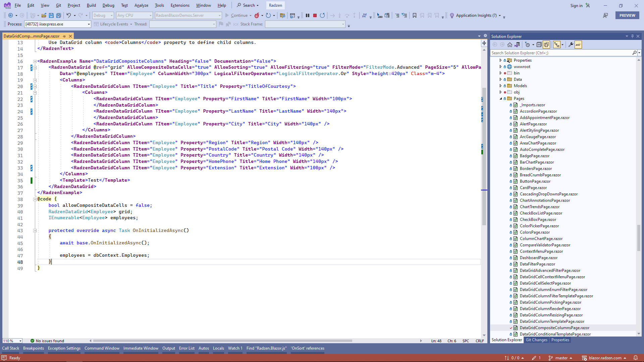The height and width of the screenshot is (362, 644).
Task: Click the Undo arrow icon
Action: pos(68,15)
